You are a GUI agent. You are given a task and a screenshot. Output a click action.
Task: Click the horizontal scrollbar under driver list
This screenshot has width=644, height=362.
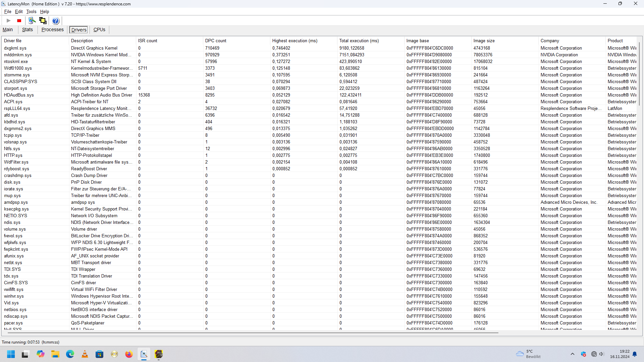252,333
